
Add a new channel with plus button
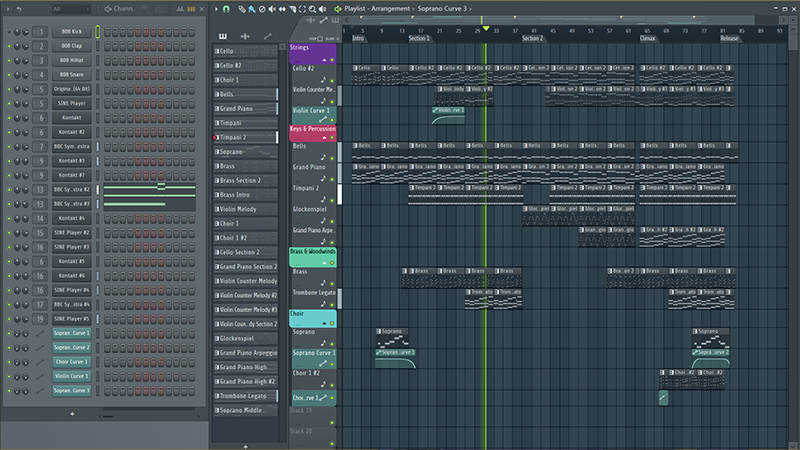(x=72, y=414)
